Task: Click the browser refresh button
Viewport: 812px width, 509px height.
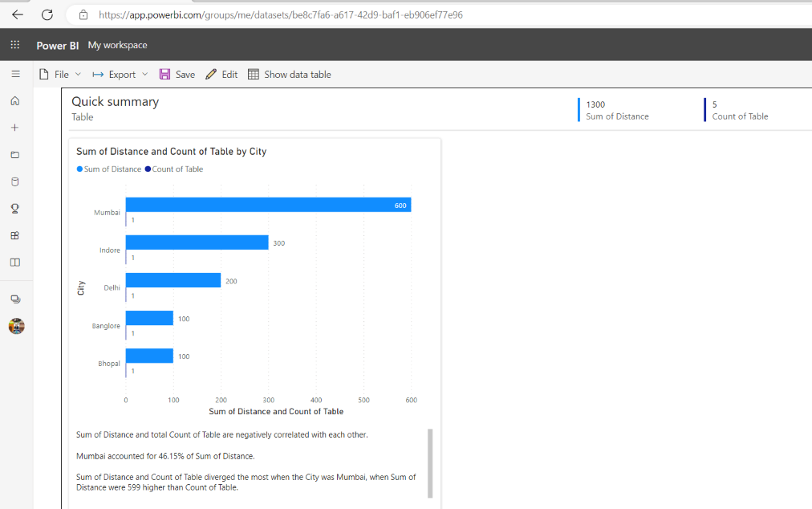Action: tap(47, 14)
